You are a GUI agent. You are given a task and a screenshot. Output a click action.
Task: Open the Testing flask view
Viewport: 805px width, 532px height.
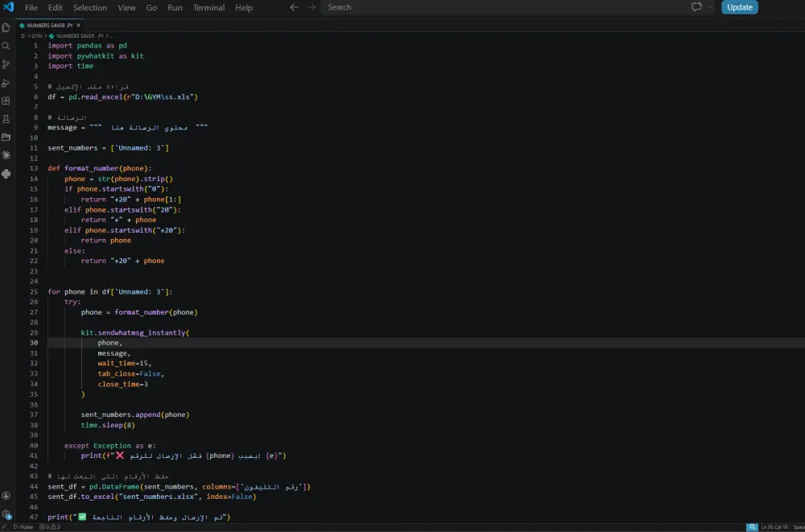[x=6, y=119]
